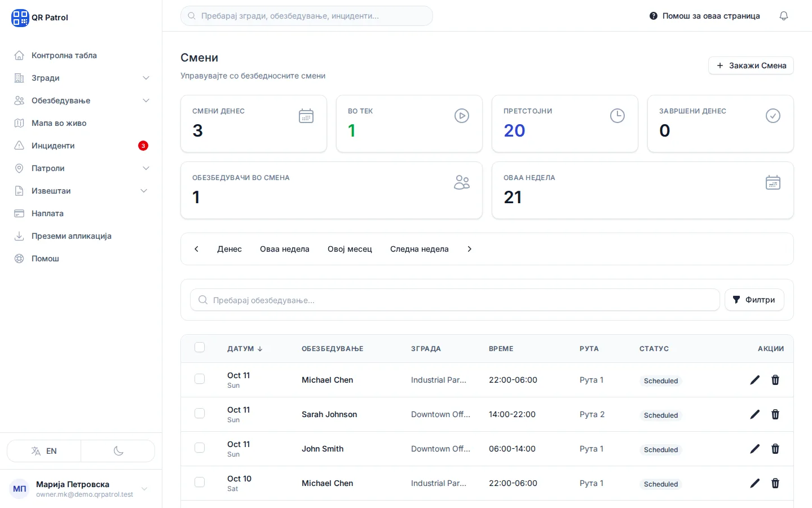812x508 pixels.
Task: Click the people icon in Обезбедувачи во смена card
Action: pos(462,182)
